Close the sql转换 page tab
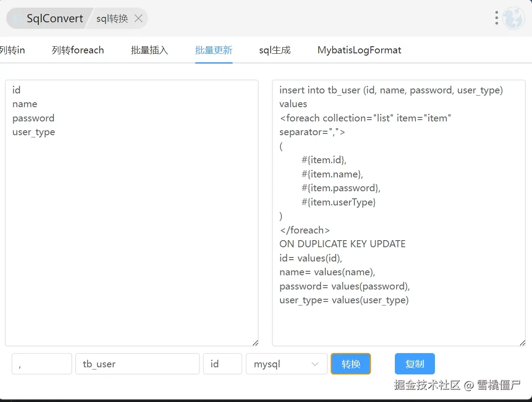532x402 pixels. [x=138, y=18]
